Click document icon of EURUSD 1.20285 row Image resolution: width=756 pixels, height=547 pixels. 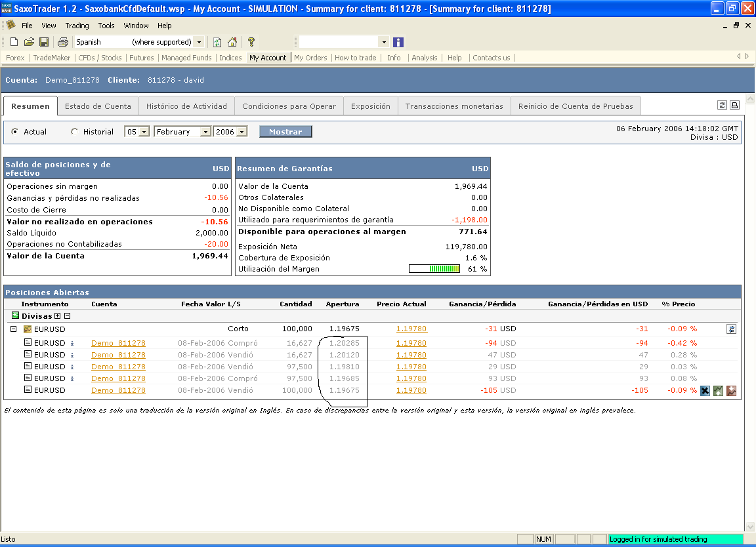point(28,342)
